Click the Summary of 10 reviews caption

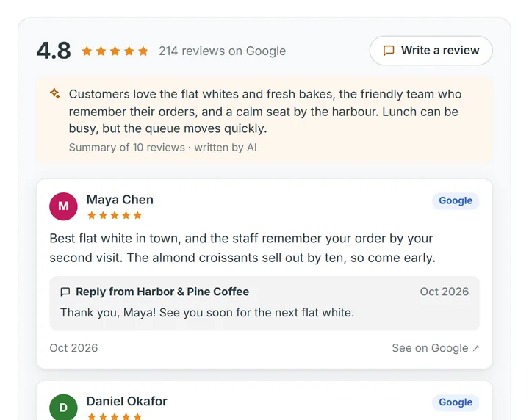coord(162,148)
